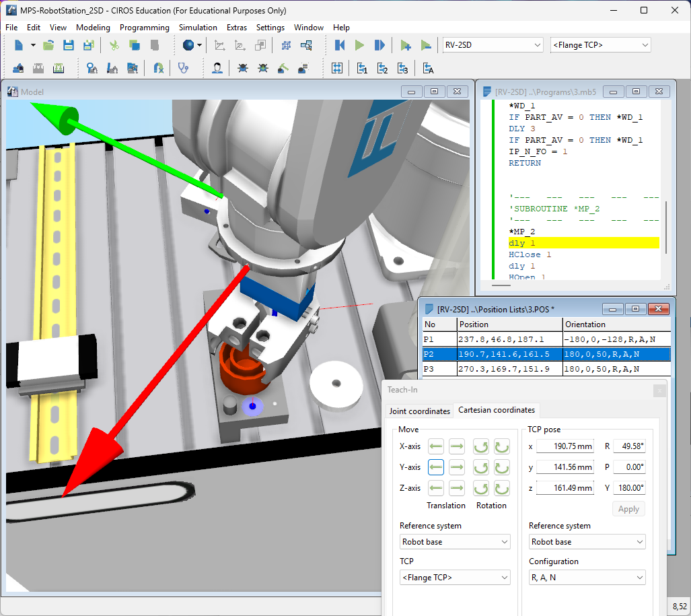Click the Y angle field 180.00°

click(x=629, y=488)
